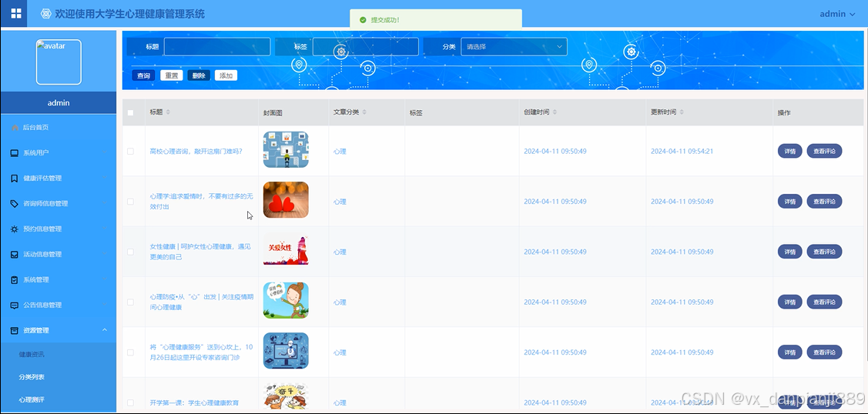868x414 pixels.
Task: Expand the 健康评估管理 menu chevron
Action: pos(105,178)
